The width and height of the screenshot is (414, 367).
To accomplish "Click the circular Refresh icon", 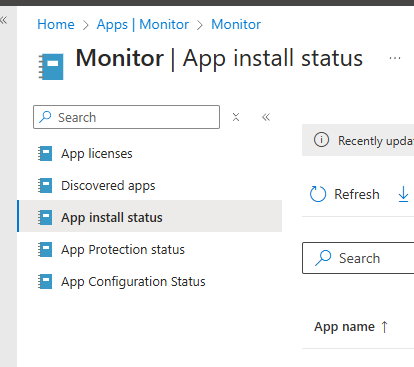I will [318, 194].
